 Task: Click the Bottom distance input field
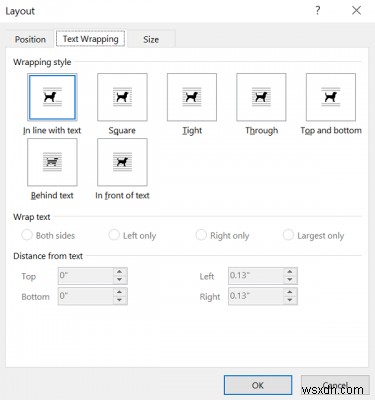86,296
